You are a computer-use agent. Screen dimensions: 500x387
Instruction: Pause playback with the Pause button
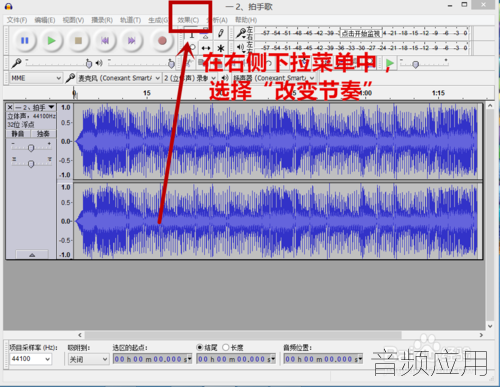click(25, 41)
